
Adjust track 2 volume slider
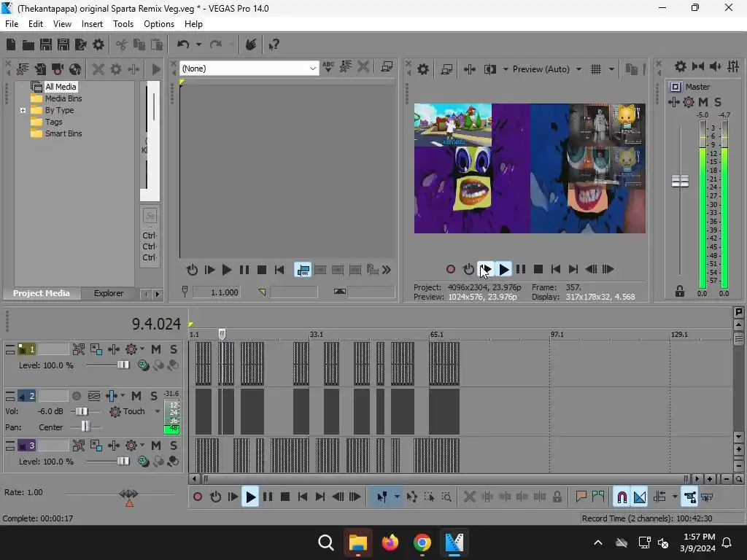[82, 411]
